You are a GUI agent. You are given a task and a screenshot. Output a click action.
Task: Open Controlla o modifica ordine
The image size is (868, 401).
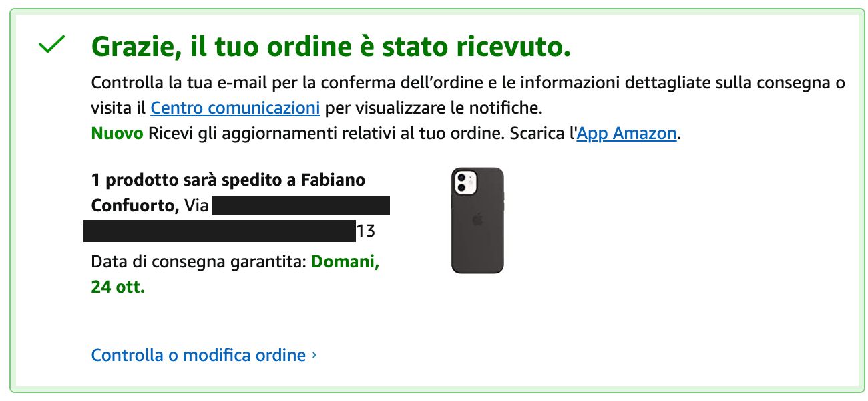(198, 355)
